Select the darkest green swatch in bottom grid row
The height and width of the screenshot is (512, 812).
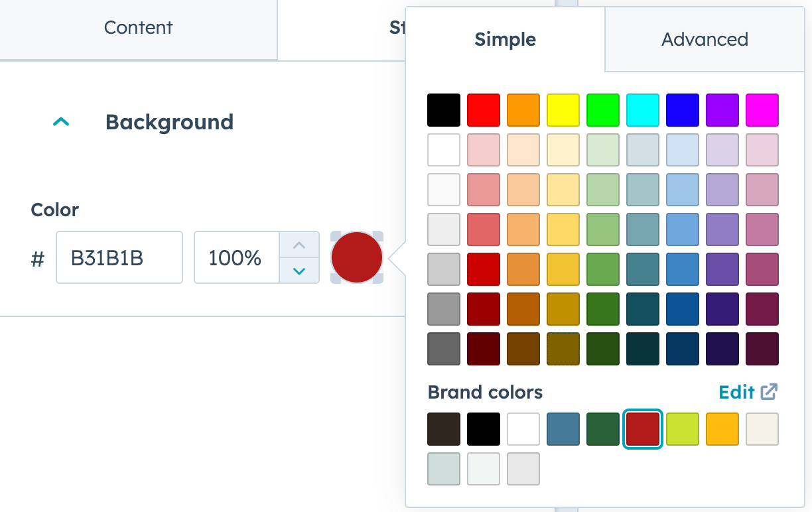pos(603,349)
